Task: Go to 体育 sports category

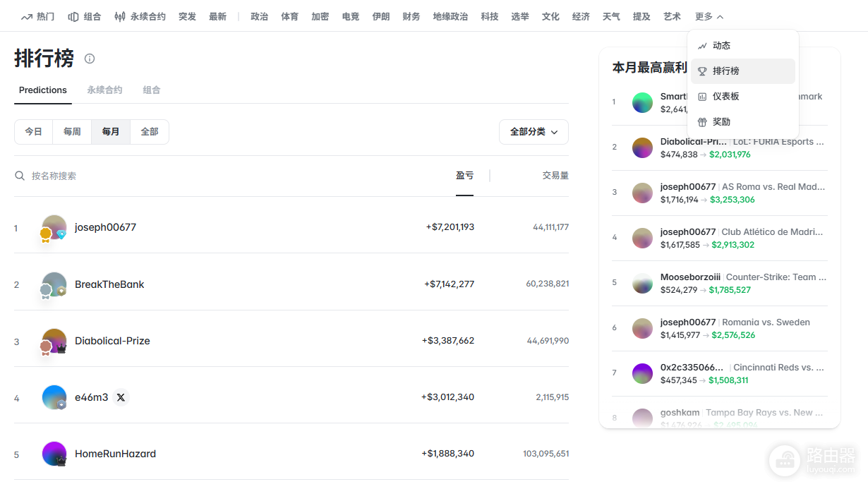Action: (290, 16)
